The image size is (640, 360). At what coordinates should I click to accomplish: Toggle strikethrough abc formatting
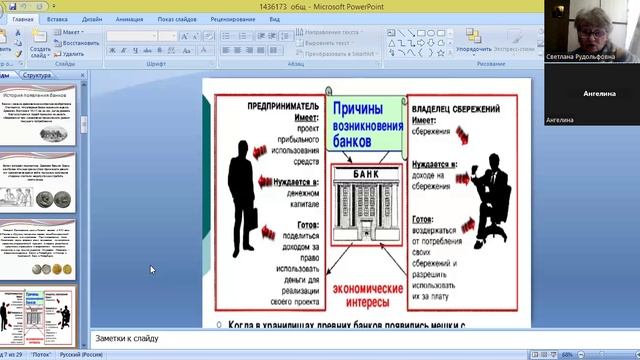147,50
